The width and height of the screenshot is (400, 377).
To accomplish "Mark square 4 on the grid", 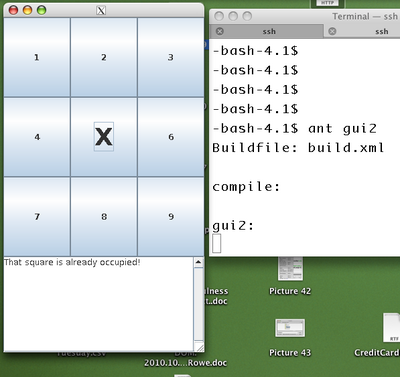I will (37, 137).
